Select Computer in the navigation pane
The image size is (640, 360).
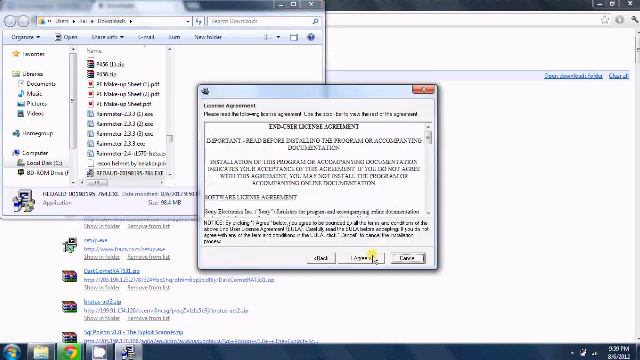click(x=35, y=153)
